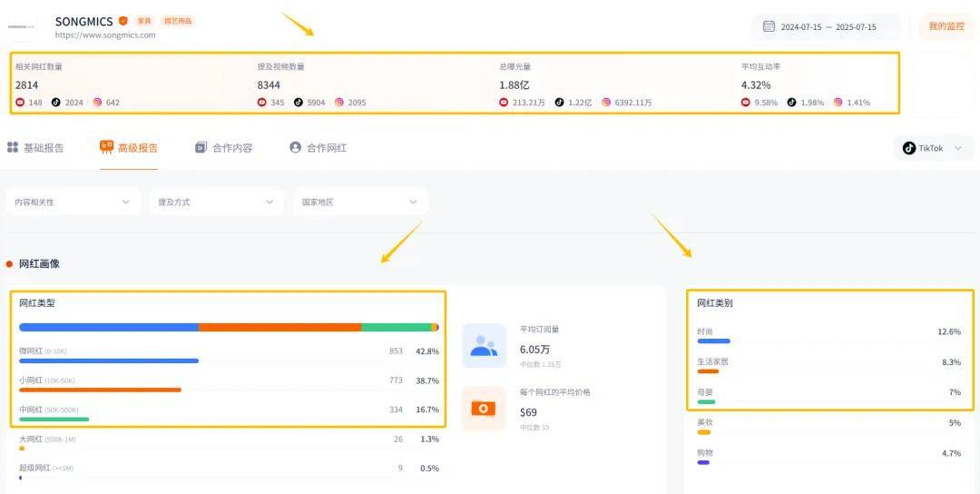The height and width of the screenshot is (494, 980).
Task: Expand the 内容相关性 dropdown
Action: pos(73,202)
